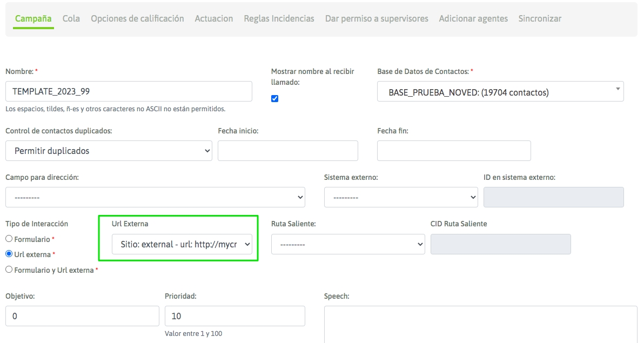Click the ID en sistema externo field
The height and width of the screenshot is (343, 644).
coord(554,197)
